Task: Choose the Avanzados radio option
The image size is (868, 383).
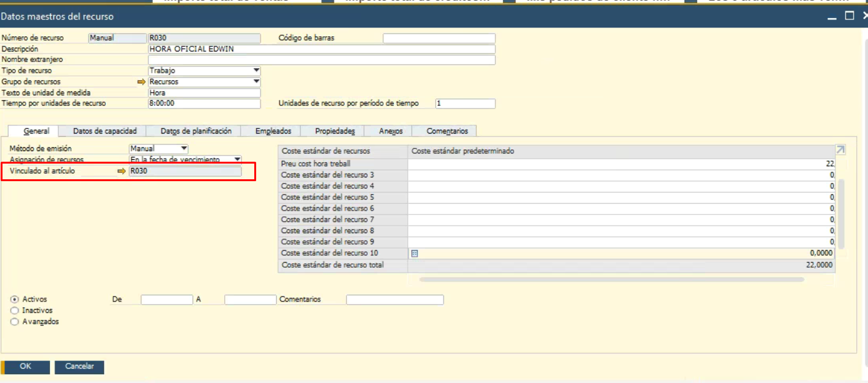Action: [14, 322]
